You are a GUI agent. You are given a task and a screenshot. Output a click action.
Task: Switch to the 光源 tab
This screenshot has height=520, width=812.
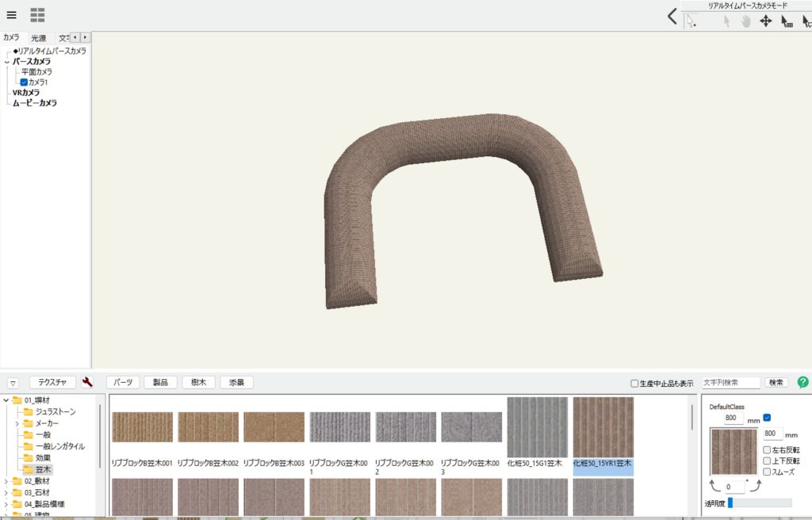(x=38, y=38)
